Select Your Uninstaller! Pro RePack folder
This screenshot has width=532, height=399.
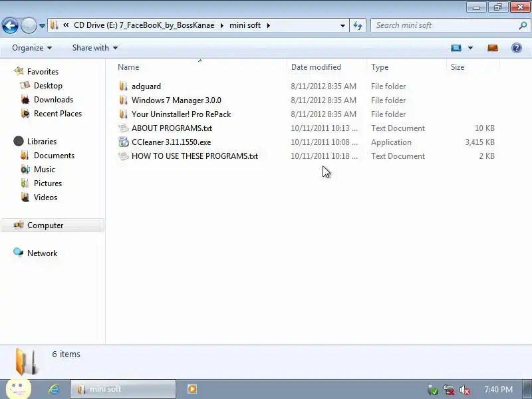coord(181,114)
